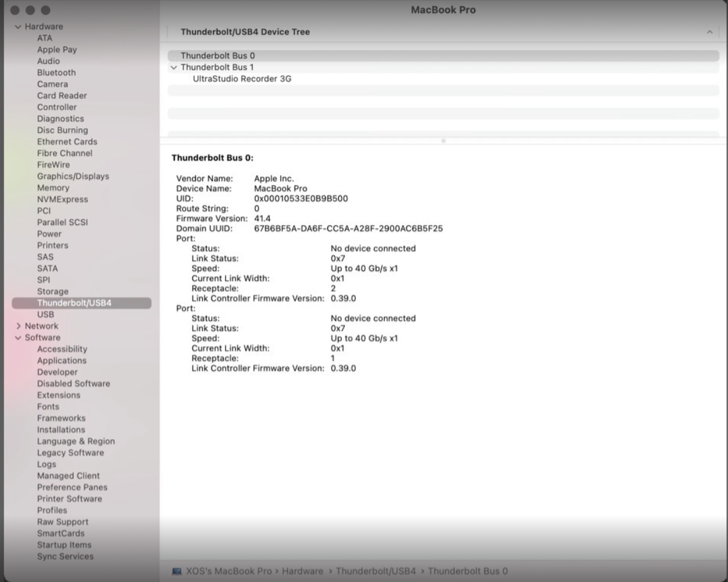Click the Domain UUID value 67B6BF5A-DA6F-CC5A-A28F-2900AC6B5F25
This screenshot has height=582, width=728.
coord(348,228)
